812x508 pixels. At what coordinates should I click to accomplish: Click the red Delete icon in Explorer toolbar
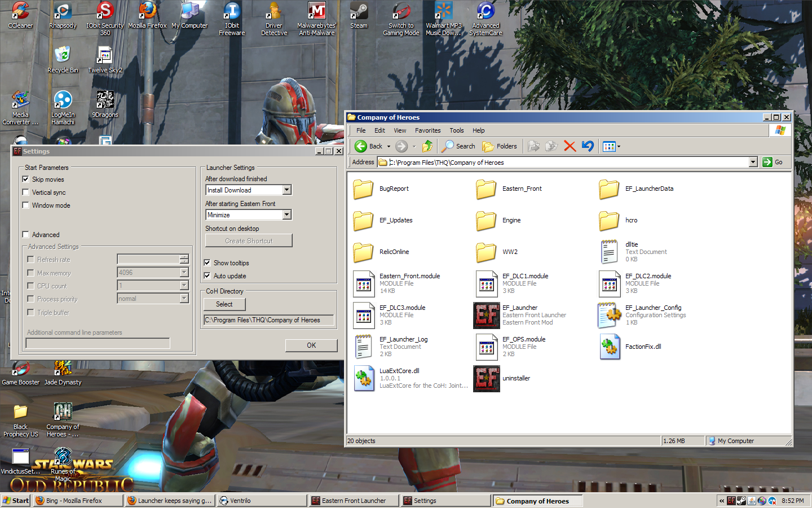coord(570,146)
